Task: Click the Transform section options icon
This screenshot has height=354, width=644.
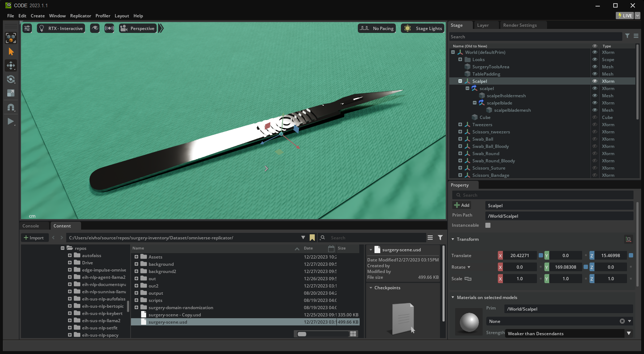Action: (x=628, y=239)
